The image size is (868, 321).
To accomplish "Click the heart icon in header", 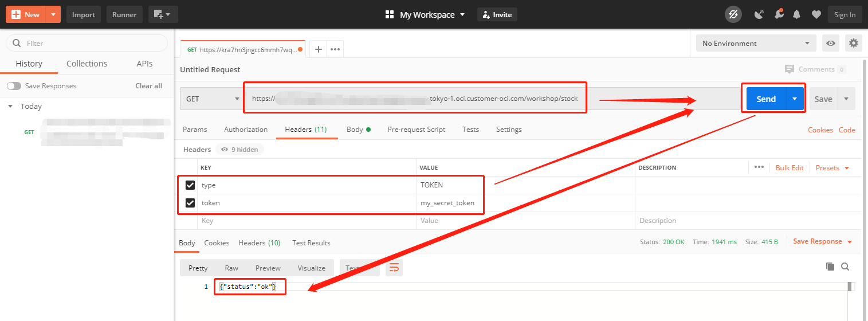I will click(816, 15).
